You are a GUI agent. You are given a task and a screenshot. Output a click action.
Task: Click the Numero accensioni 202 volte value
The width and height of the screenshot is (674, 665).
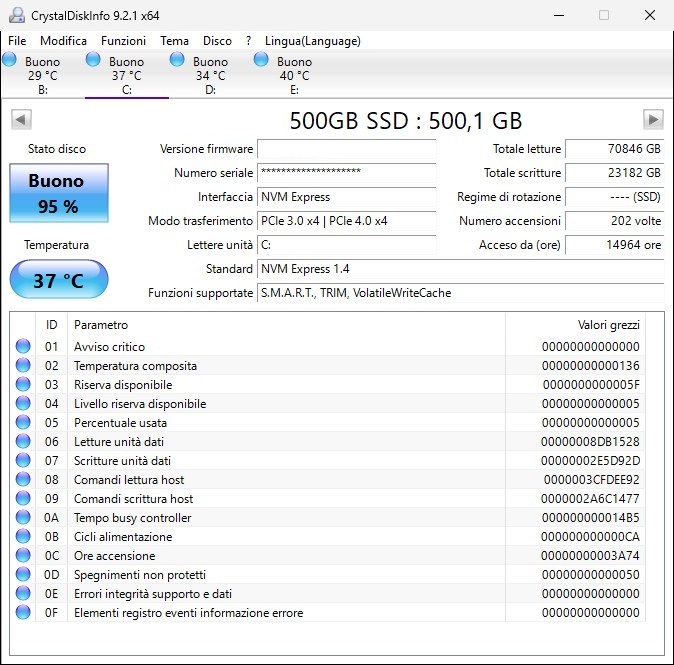(615, 221)
